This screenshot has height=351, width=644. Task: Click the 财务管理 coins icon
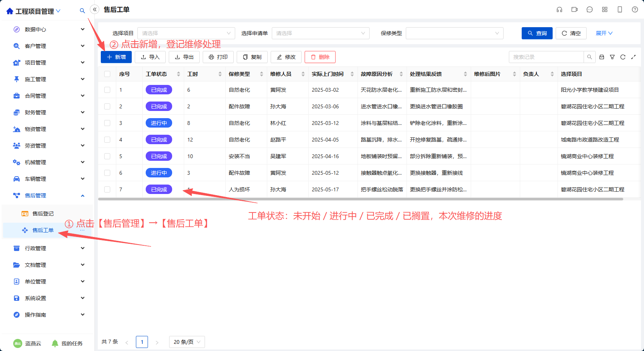click(17, 112)
